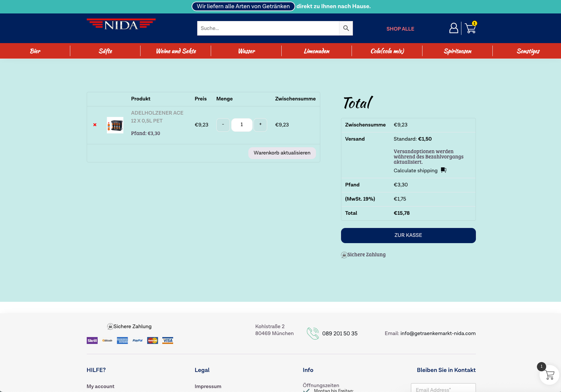Image resolution: width=561 pixels, height=392 pixels.
Task: Click the Pfand value €3,30 in totals
Action: pos(401,185)
